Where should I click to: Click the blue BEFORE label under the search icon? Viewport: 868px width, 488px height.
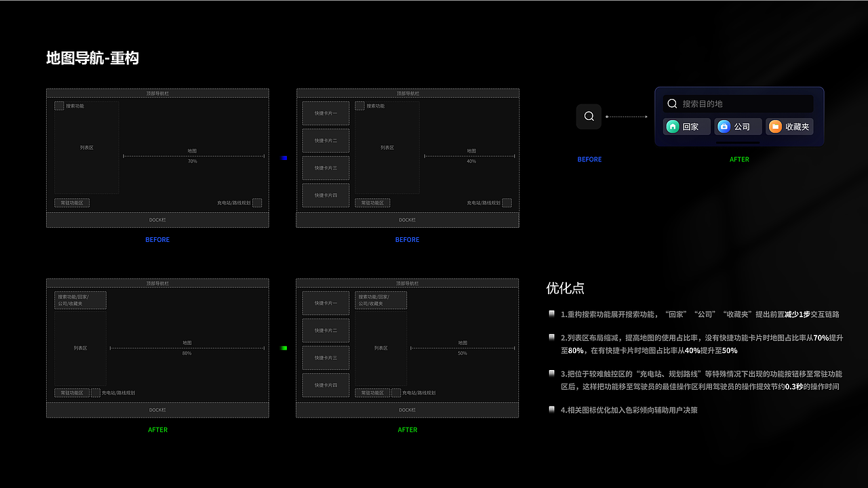589,159
